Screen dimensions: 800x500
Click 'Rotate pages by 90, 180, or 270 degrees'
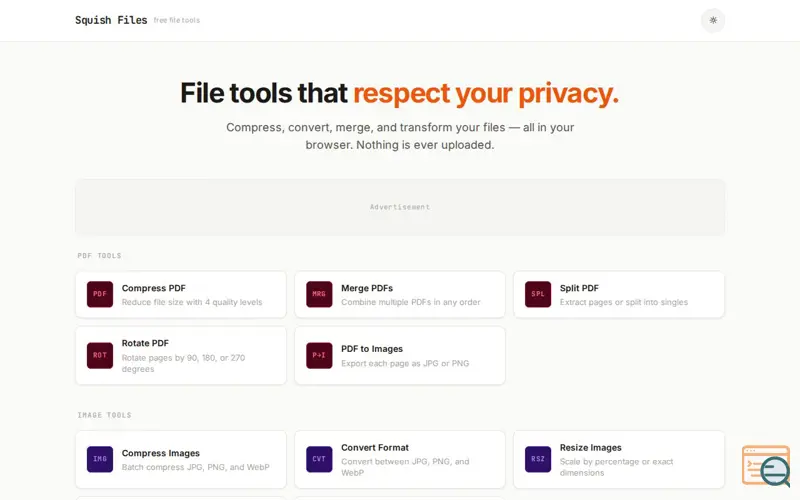coord(183,363)
